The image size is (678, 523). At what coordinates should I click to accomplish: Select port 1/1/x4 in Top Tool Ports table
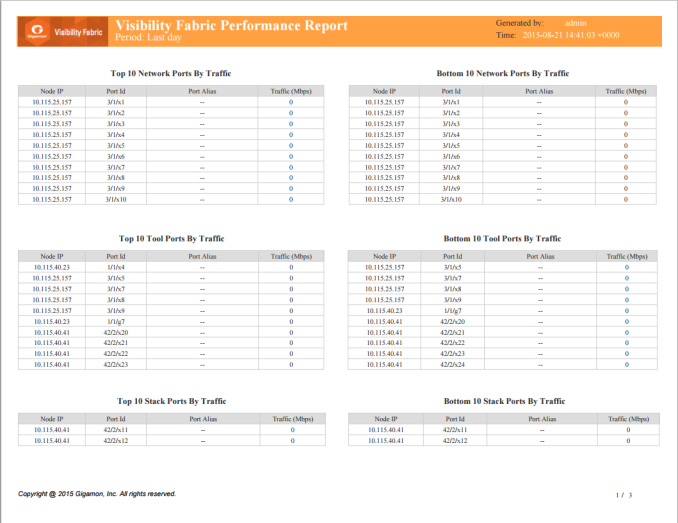[116, 267]
